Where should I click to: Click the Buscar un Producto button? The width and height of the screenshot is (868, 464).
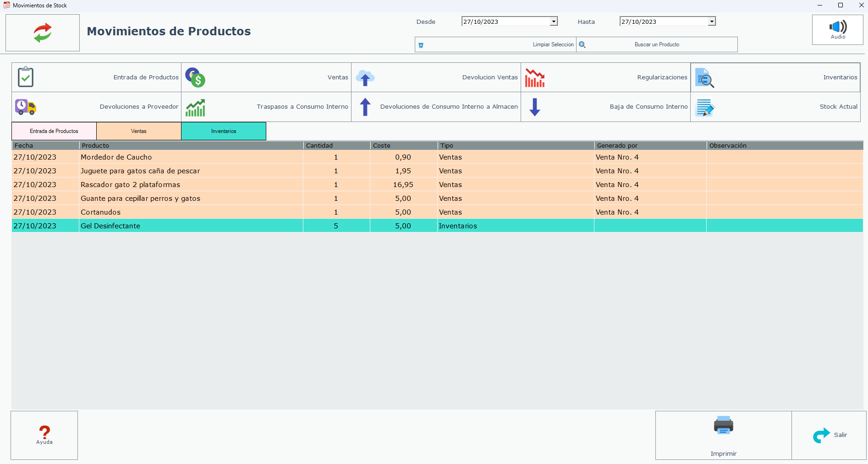click(656, 44)
